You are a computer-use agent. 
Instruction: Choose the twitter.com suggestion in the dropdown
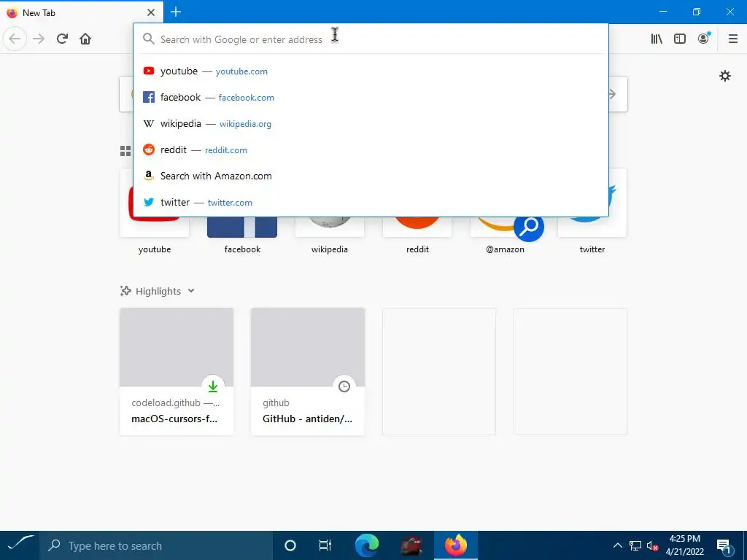tap(371, 202)
